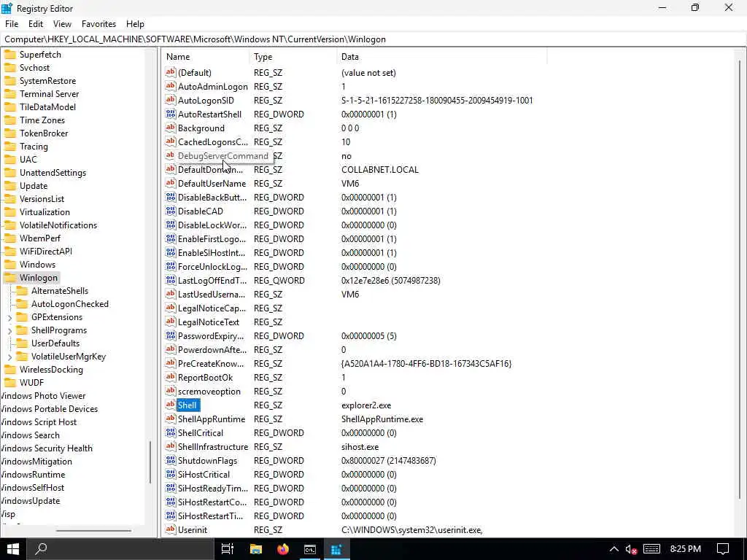
Task: Select the AlternateShells folder icon
Action: [x=22, y=291]
